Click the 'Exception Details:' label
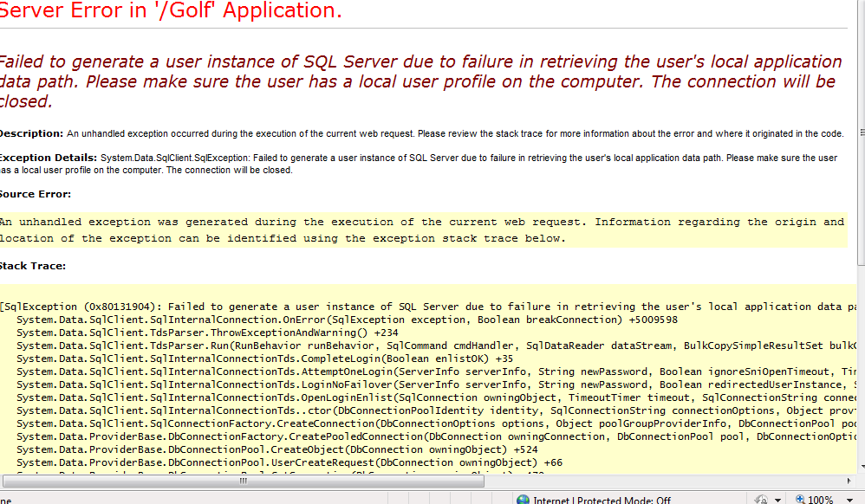This screenshot has height=504, width=865. (48, 158)
